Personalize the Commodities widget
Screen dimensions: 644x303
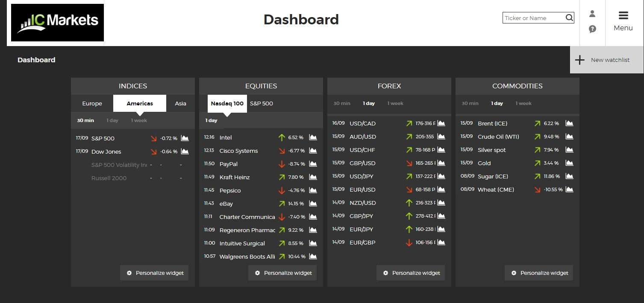[539, 273]
